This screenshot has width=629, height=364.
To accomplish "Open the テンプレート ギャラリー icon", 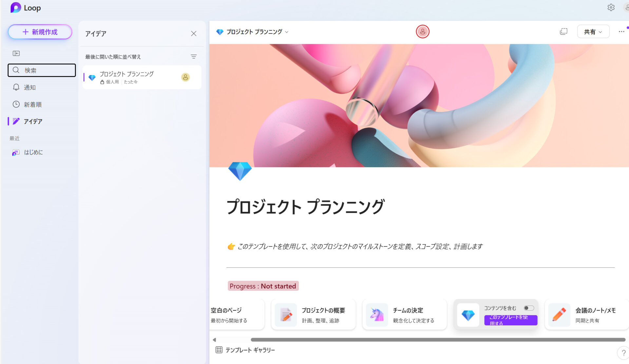I will [219, 350].
